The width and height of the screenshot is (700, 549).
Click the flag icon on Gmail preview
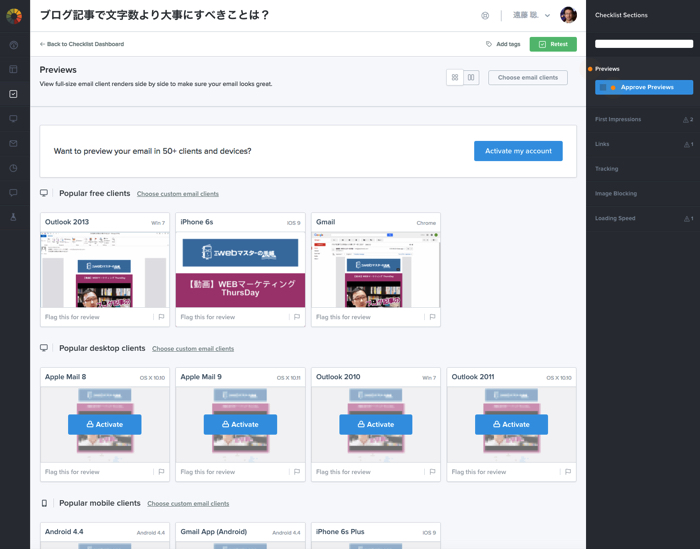432,317
